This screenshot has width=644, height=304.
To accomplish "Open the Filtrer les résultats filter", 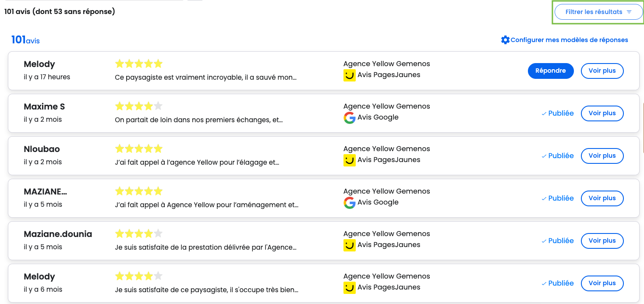I will point(598,12).
